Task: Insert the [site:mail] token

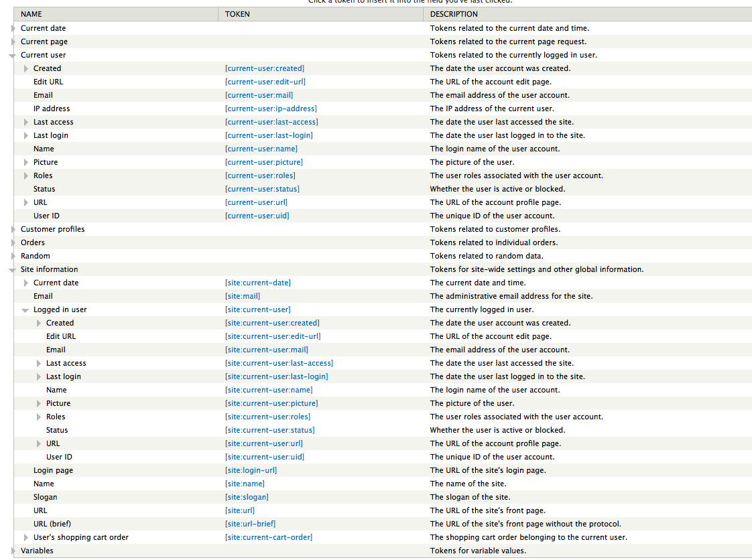Action: tap(243, 296)
